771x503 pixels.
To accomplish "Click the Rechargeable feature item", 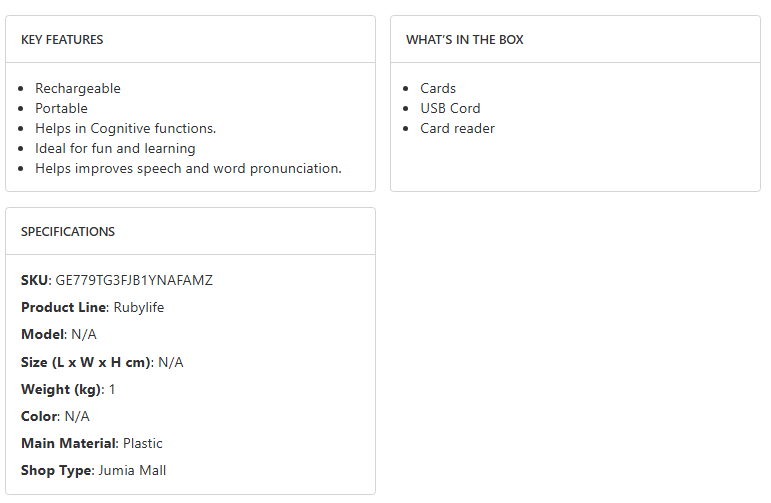I will tap(78, 88).
